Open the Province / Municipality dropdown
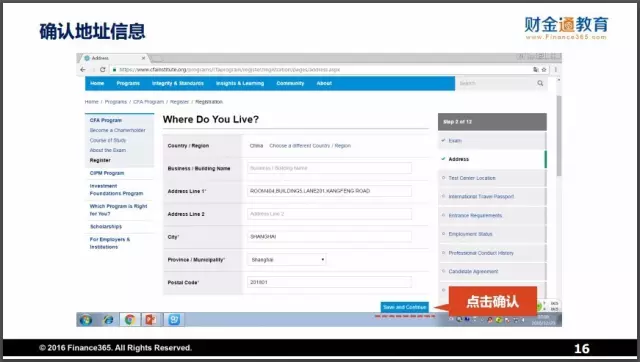The height and width of the screenshot is (362, 640). [x=287, y=260]
